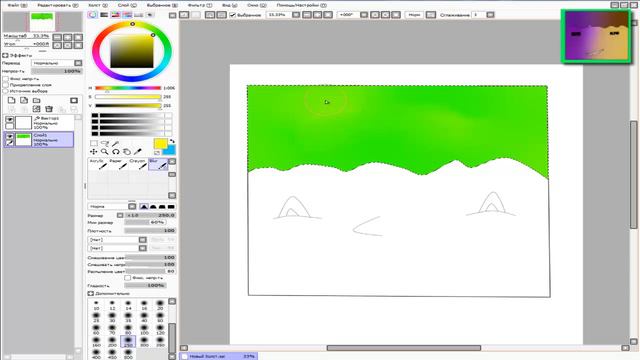
Task: Choose the Acrylic brush
Action: tap(98, 164)
